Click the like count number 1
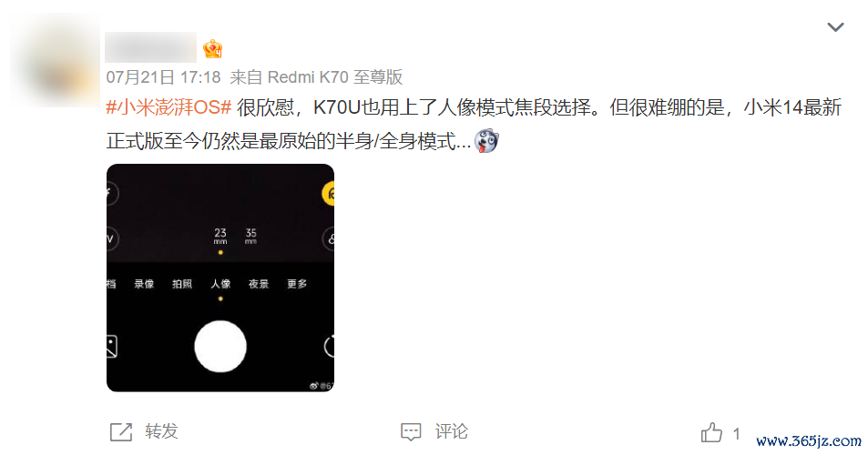The height and width of the screenshot is (455, 868). click(736, 433)
